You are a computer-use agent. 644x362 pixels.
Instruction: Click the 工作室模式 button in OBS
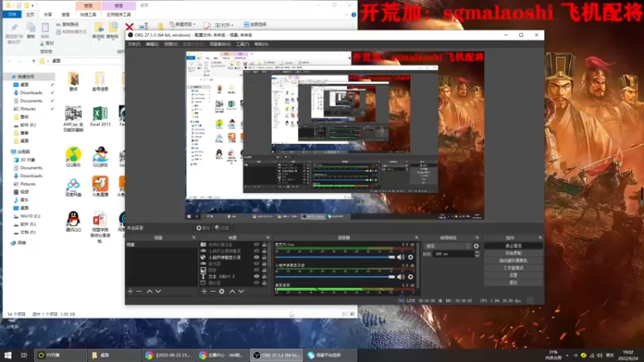tap(514, 268)
